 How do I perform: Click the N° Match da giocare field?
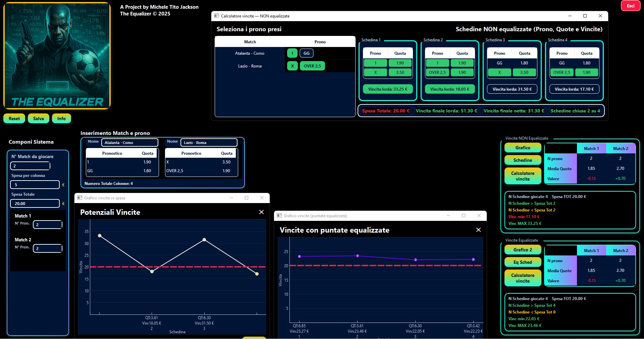[x=30, y=166]
